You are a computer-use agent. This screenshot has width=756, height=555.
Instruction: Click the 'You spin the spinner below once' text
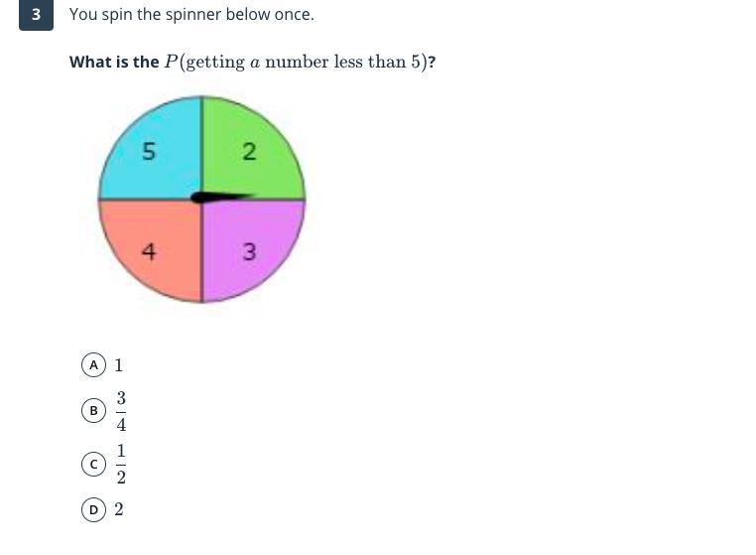pos(191,15)
